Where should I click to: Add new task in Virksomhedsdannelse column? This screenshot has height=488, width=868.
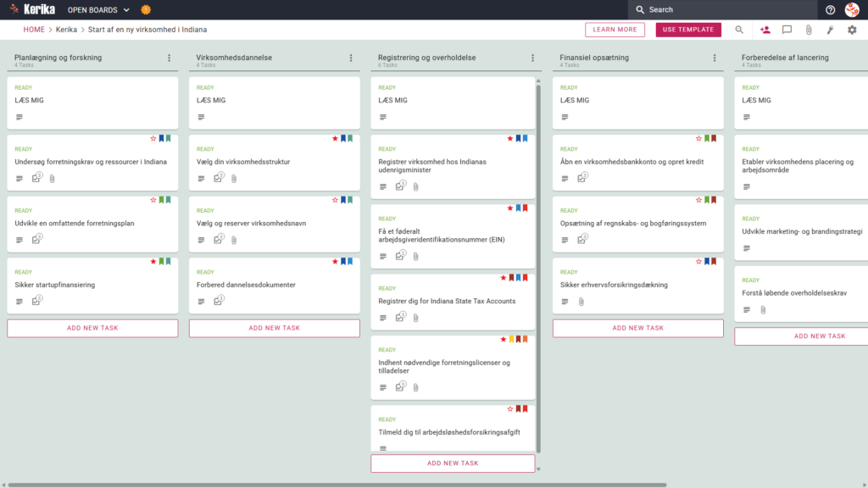click(x=274, y=328)
